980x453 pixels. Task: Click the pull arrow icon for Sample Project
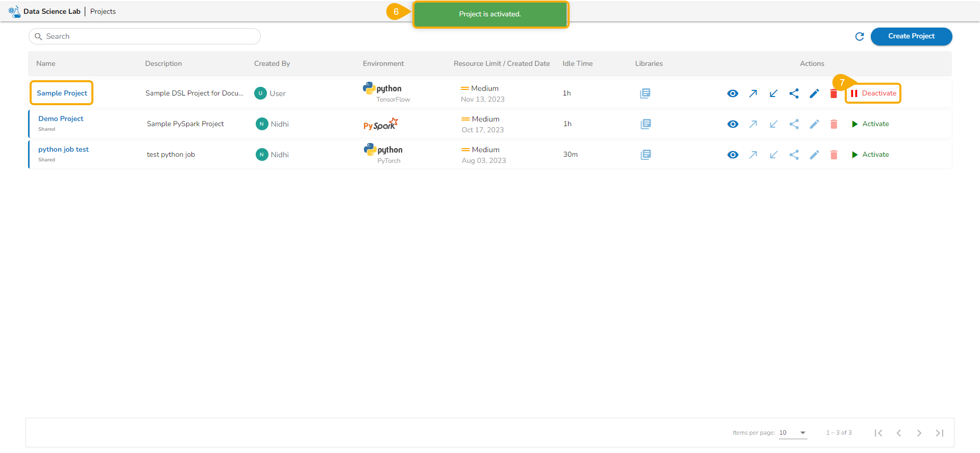tap(773, 93)
